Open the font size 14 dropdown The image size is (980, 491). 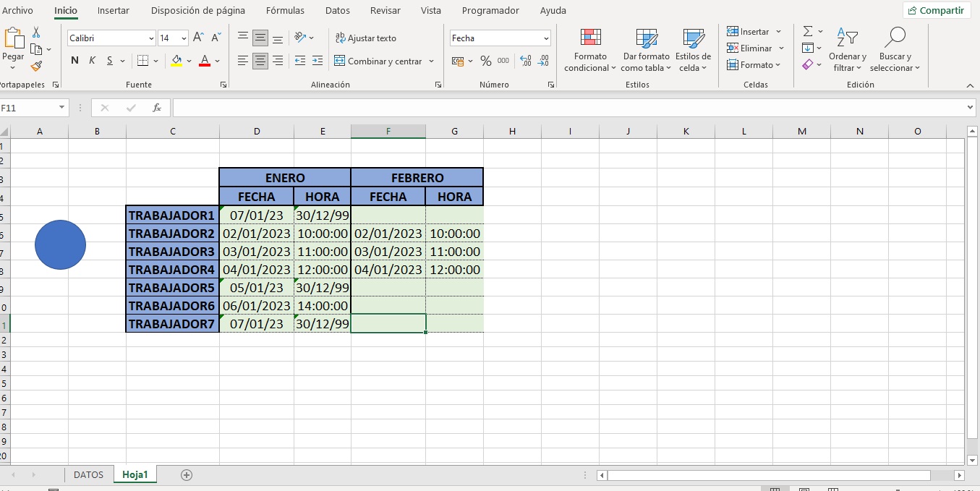(x=184, y=38)
